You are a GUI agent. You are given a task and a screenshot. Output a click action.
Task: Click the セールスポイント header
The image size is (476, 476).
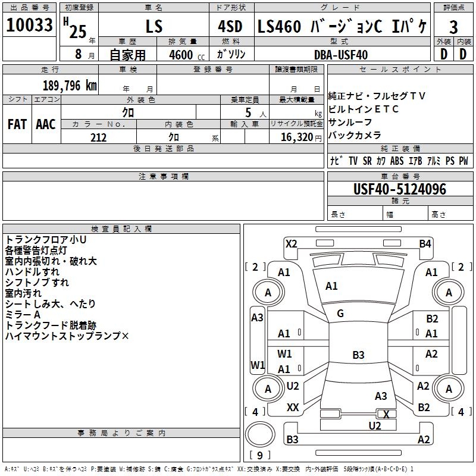pyautogui.click(x=400, y=69)
